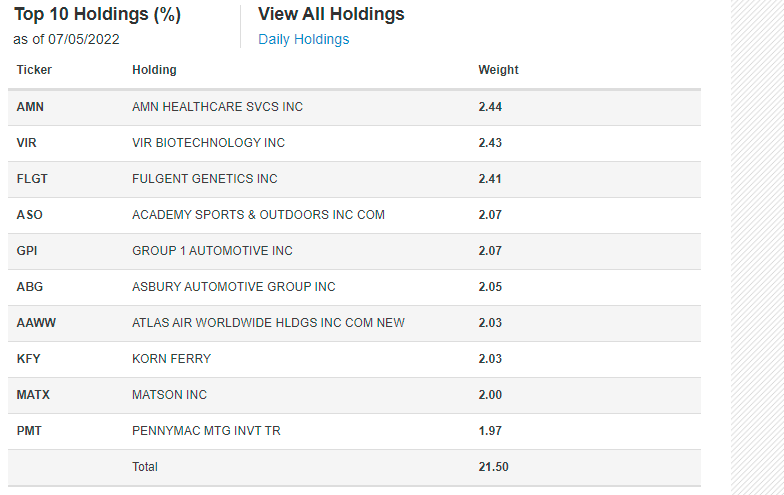784x495 pixels.
Task: Select the as of 07/05/2022 date text
Action: pos(66,40)
